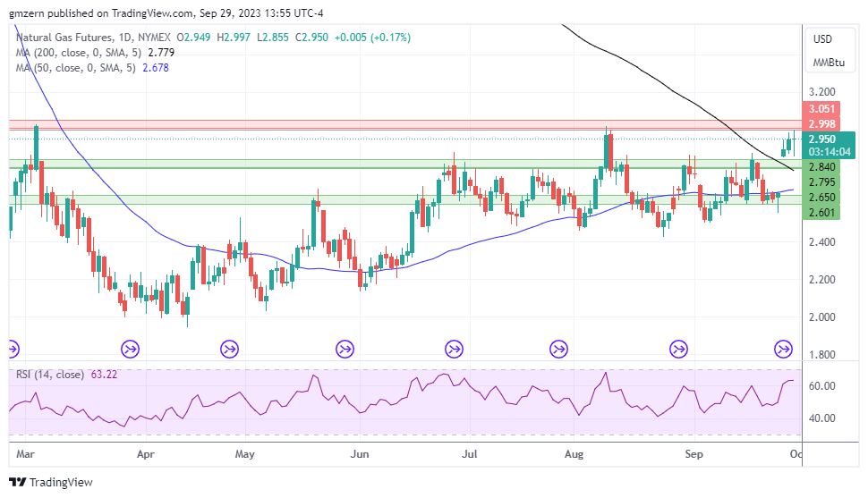Screen dimensions: 868x498
Task: Click the 03:14:04 bar countdown
Action: 829,152
